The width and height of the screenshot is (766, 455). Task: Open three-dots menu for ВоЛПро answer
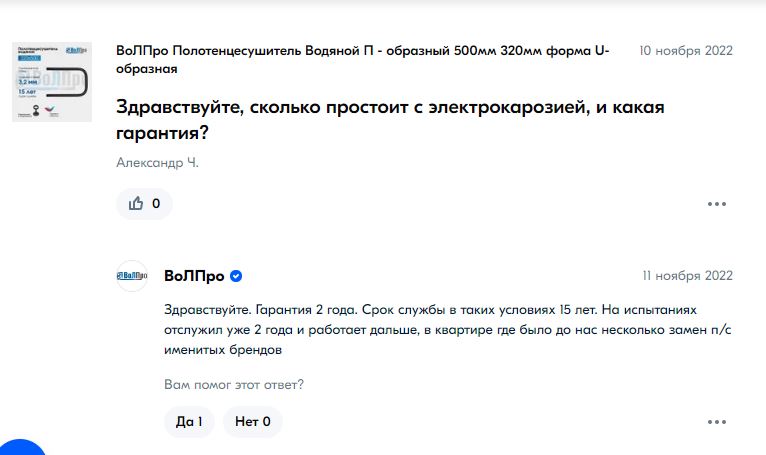(x=717, y=422)
